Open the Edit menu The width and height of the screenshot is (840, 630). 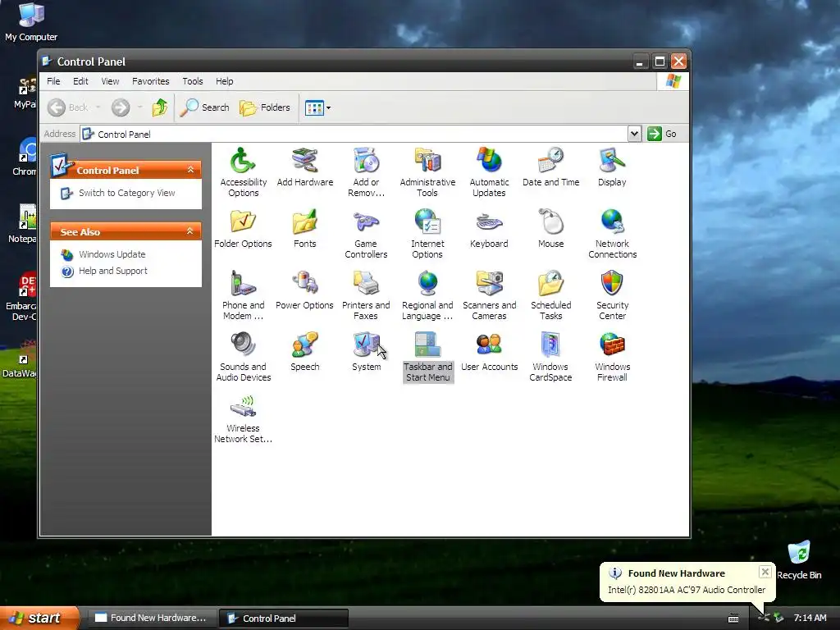tap(80, 81)
